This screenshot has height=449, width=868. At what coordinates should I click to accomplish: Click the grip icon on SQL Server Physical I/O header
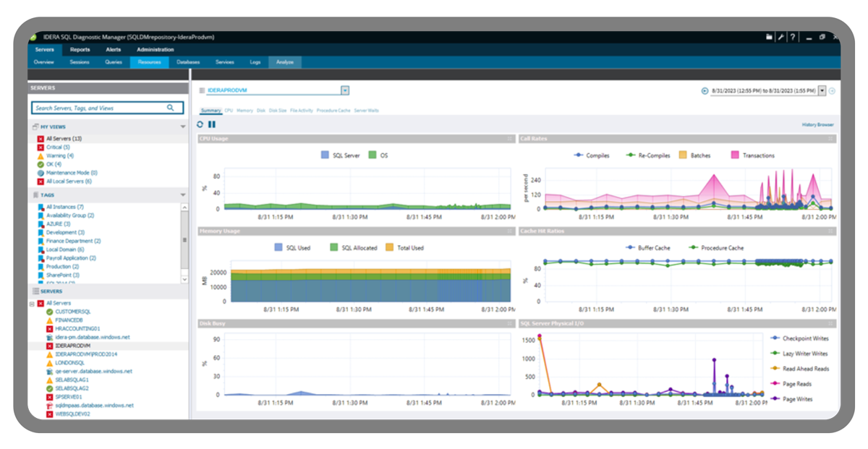click(x=831, y=323)
